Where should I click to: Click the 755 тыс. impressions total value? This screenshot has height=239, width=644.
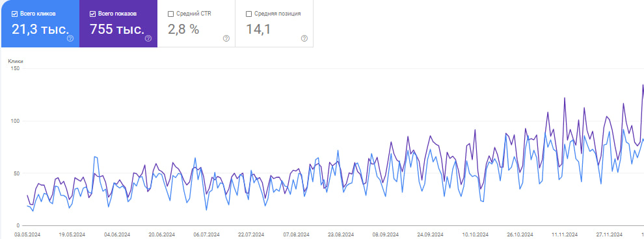[x=116, y=29]
